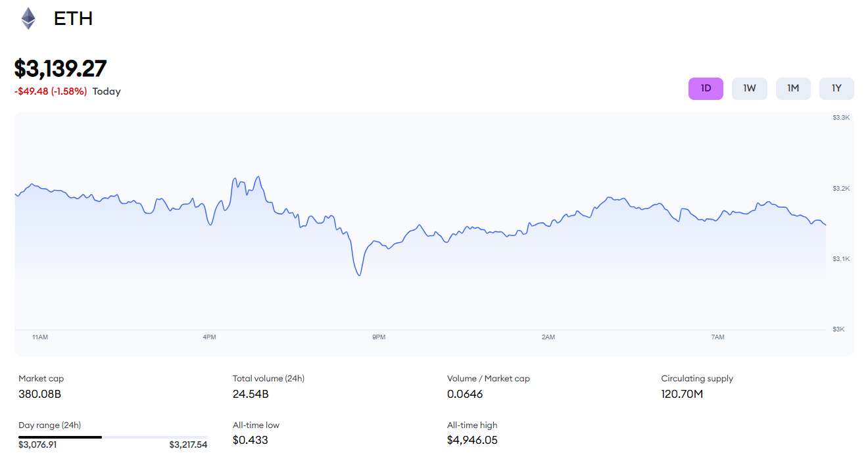Viewport: 868px width, 457px height.
Task: Click the chart line at its lowest dip
Action: 359,275
